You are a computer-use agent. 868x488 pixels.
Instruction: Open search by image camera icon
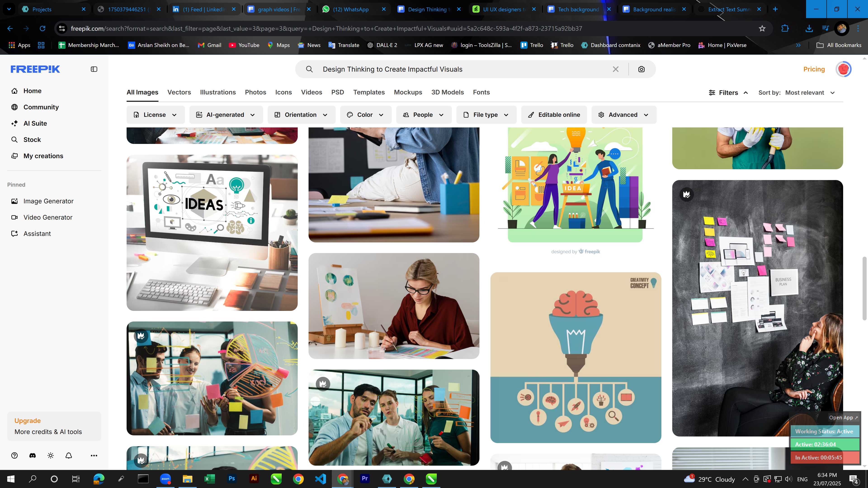642,69
